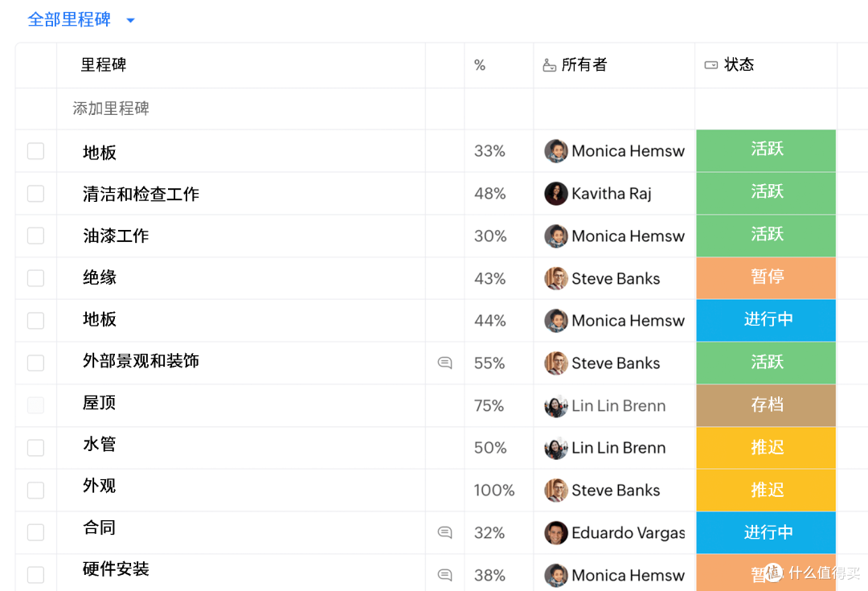Screen dimensions: 868x591
Task: Open the 硬件安装 milestone link
Action: [116, 569]
